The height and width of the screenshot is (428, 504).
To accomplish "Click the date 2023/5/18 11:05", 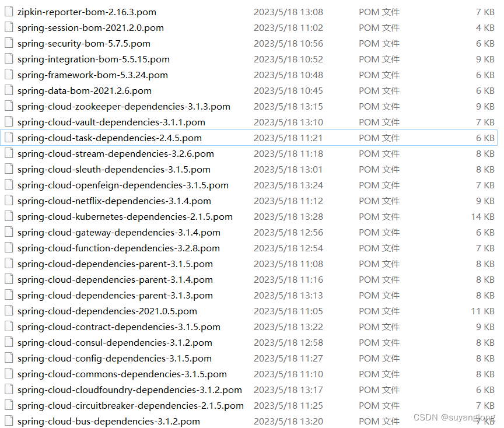I will pos(288,311).
